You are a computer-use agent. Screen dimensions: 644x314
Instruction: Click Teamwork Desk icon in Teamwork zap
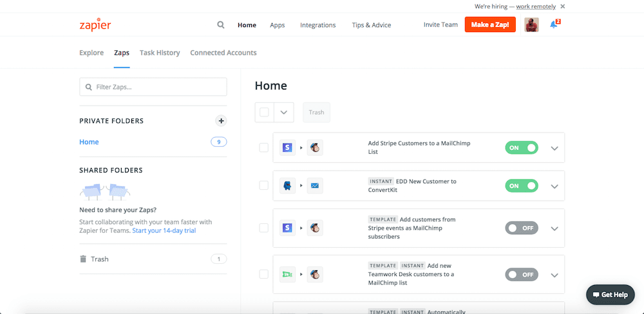(287, 274)
